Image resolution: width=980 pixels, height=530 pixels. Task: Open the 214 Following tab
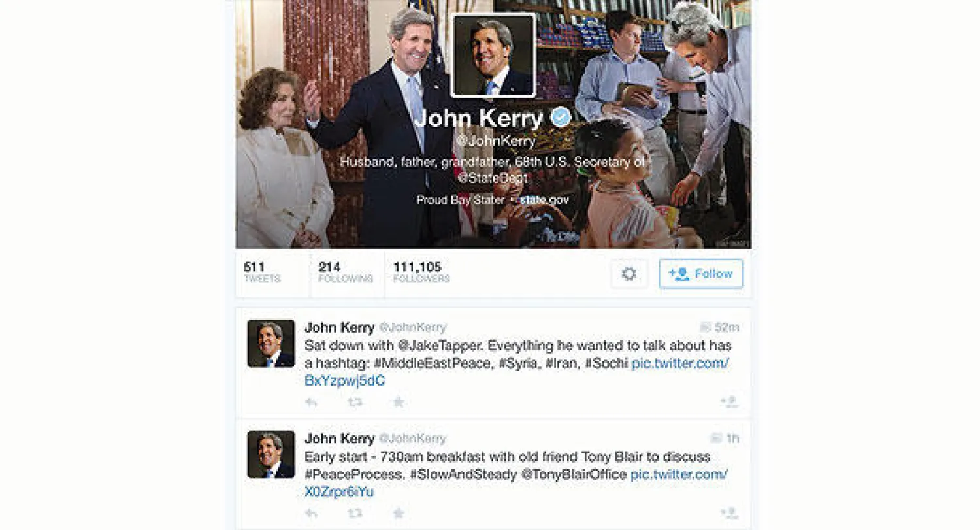coord(346,273)
